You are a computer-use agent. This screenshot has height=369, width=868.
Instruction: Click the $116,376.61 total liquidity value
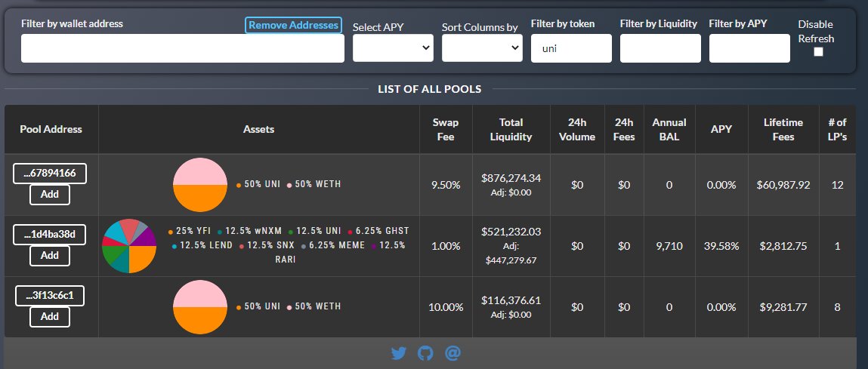(x=511, y=300)
